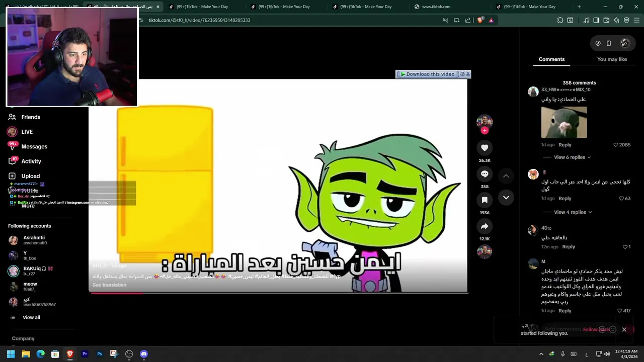
Task: Reply to the 33_HW comment
Action: [565, 145]
